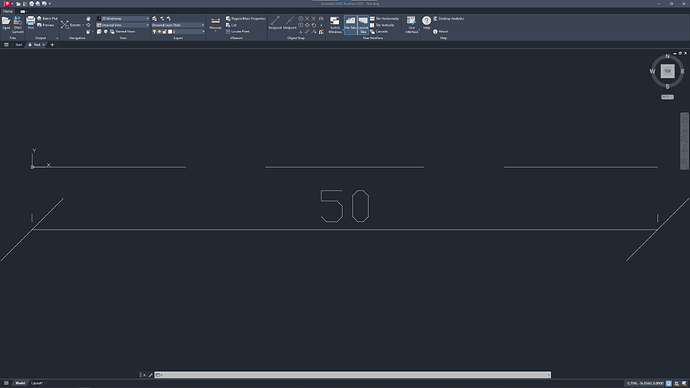Open Desktop Analytics
The height and width of the screenshot is (388, 690).
coord(449,18)
